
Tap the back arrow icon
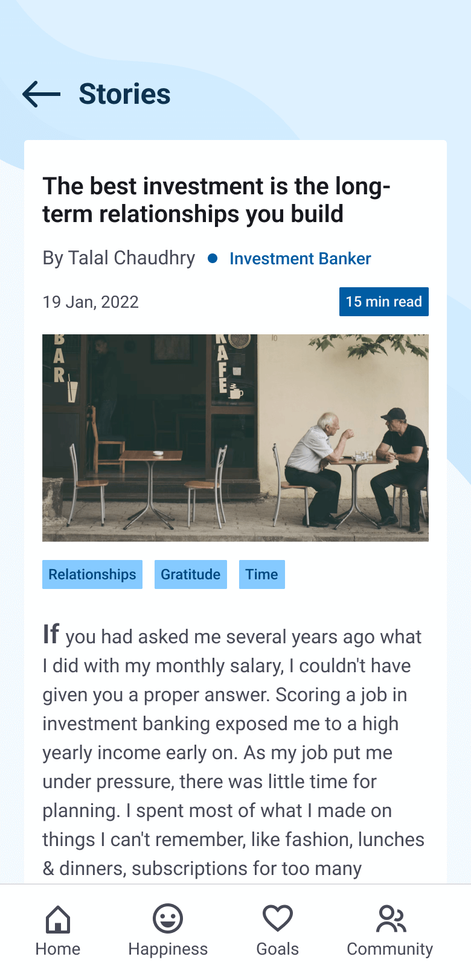pyautogui.click(x=41, y=94)
